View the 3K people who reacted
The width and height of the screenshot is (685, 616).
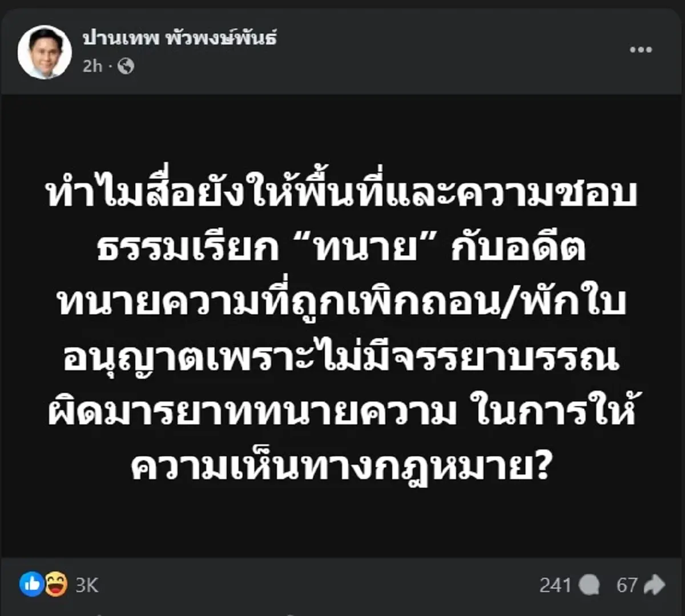[86, 585]
